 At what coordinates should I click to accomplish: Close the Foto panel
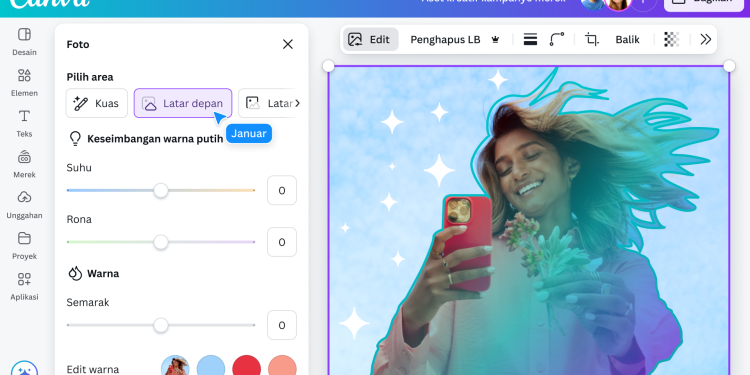287,44
